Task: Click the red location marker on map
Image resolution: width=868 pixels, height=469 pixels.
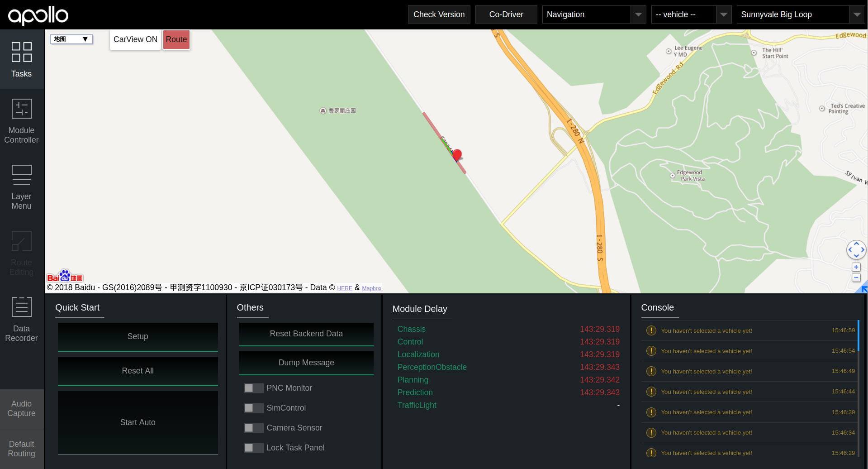Action: coord(457,155)
